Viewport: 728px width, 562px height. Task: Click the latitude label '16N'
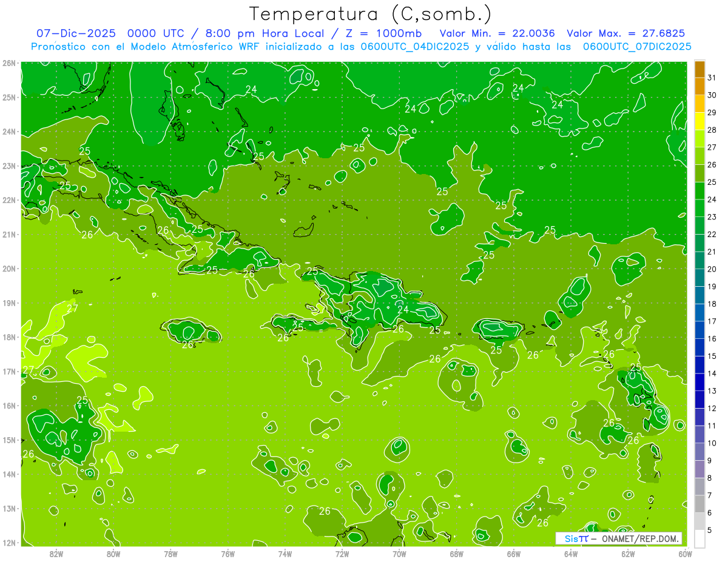(x=8, y=406)
